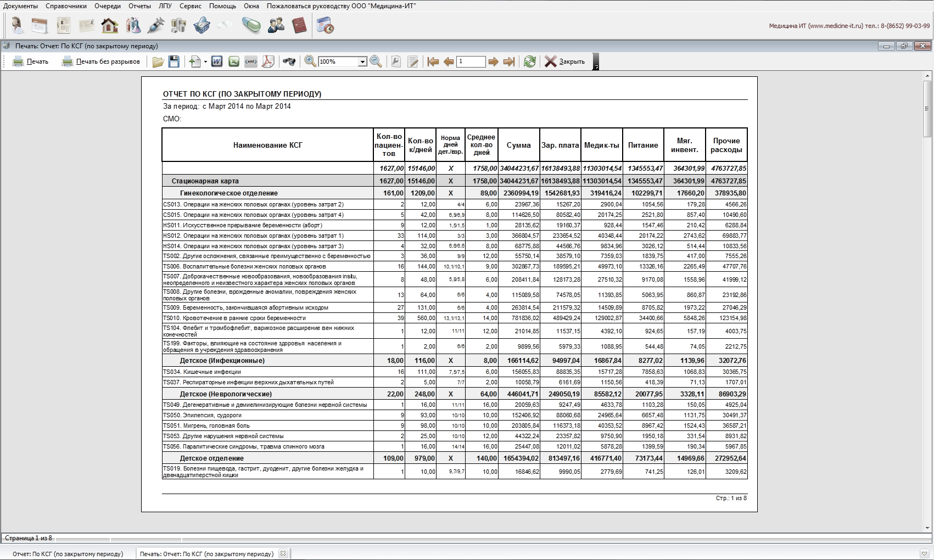Select the Детское (Неврологические) row
The height and width of the screenshot is (560, 934).
tap(455, 394)
